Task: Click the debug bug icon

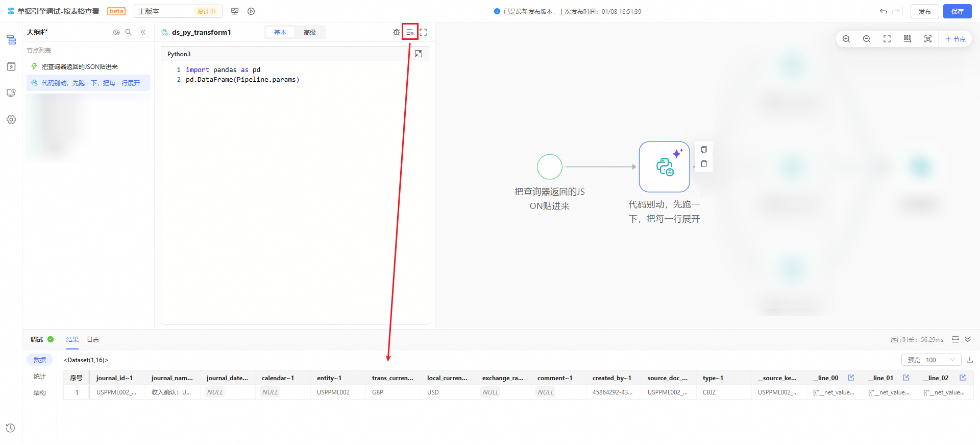Action: [x=397, y=32]
